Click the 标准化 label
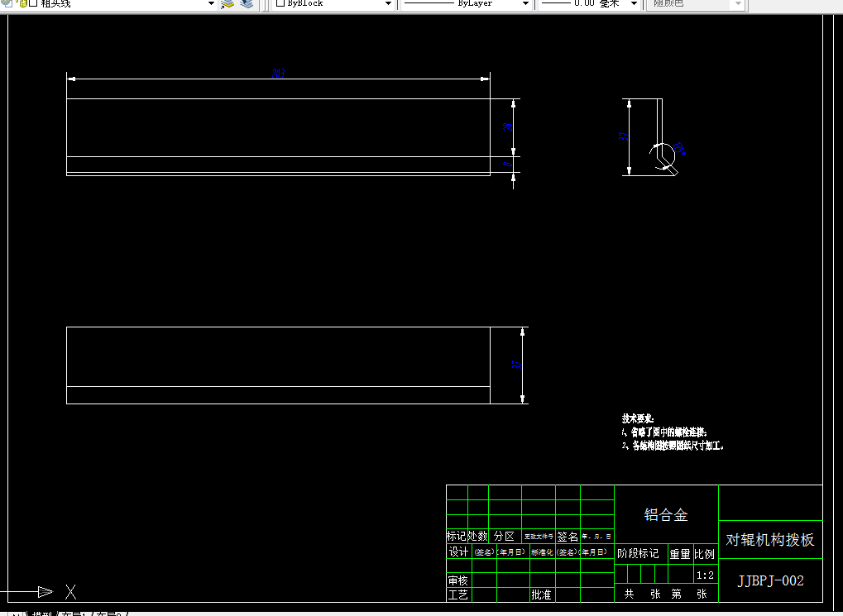 [x=542, y=552]
